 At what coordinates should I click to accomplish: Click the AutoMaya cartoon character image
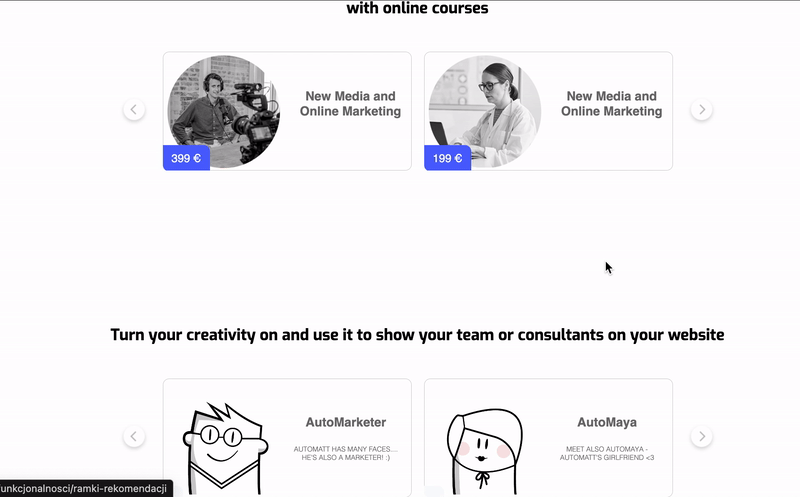pyautogui.click(x=485, y=451)
